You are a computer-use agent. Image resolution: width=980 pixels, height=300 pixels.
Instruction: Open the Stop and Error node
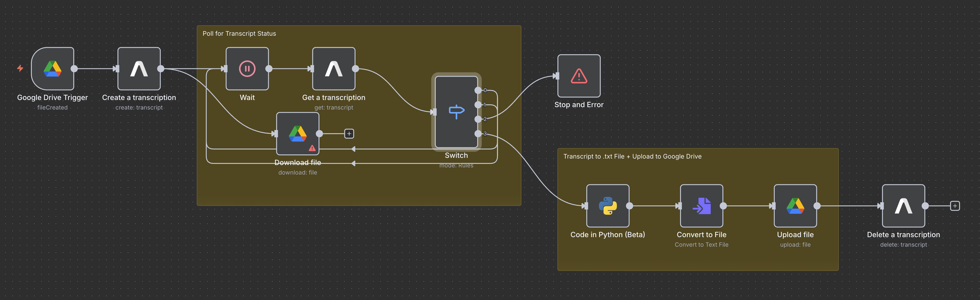(x=579, y=76)
